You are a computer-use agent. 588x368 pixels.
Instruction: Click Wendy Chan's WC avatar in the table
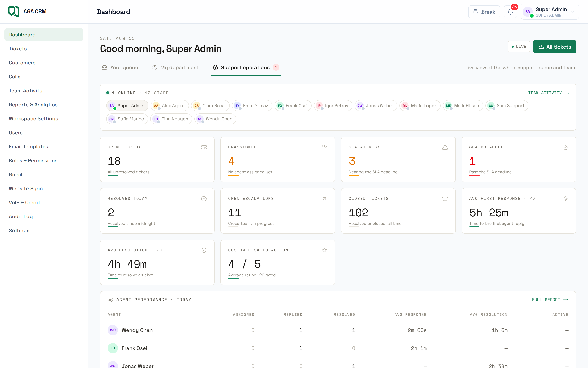113,330
